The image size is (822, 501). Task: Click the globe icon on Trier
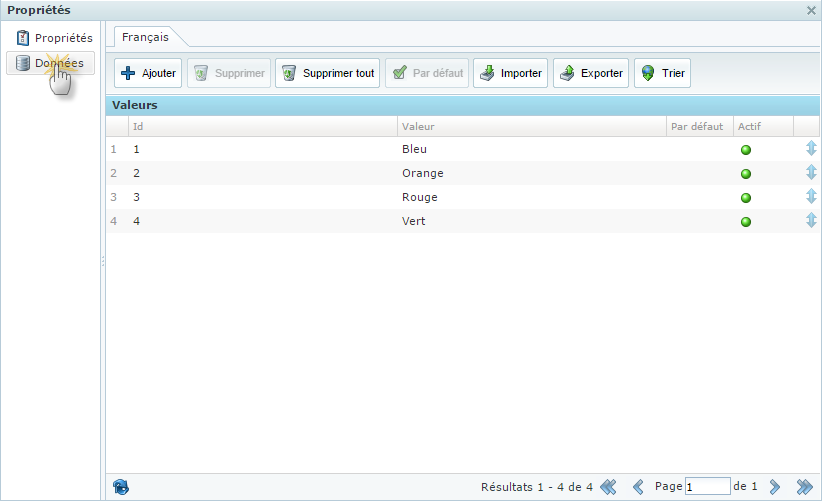click(x=648, y=73)
